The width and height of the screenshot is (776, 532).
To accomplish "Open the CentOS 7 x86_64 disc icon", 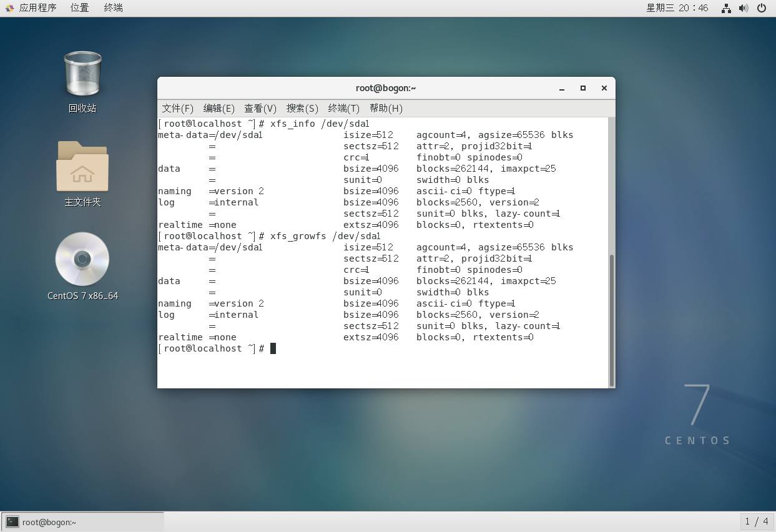I will coord(82,259).
